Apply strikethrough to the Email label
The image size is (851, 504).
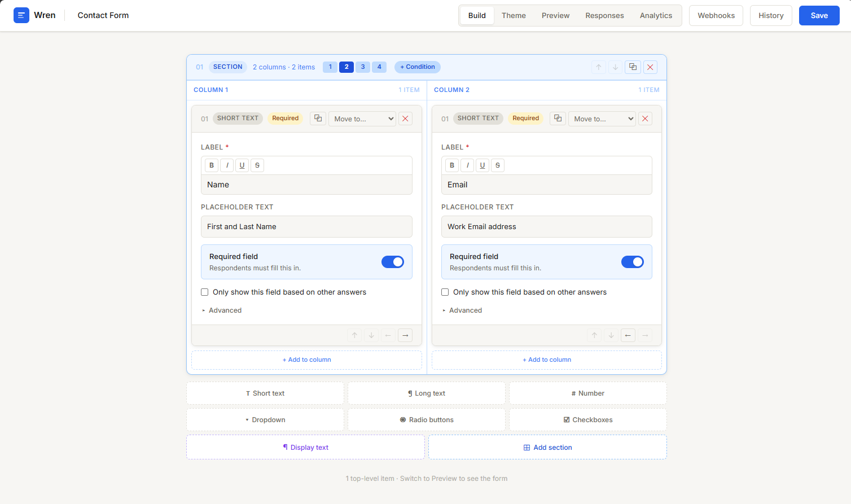click(497, 165)
